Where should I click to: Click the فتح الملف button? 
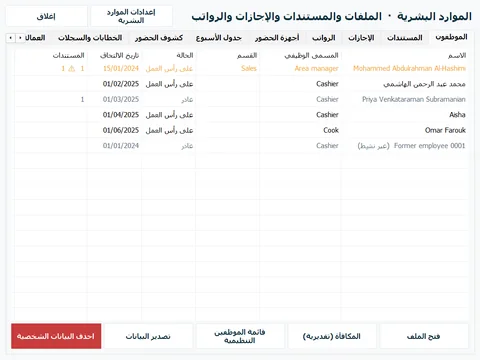click(424, 336)
